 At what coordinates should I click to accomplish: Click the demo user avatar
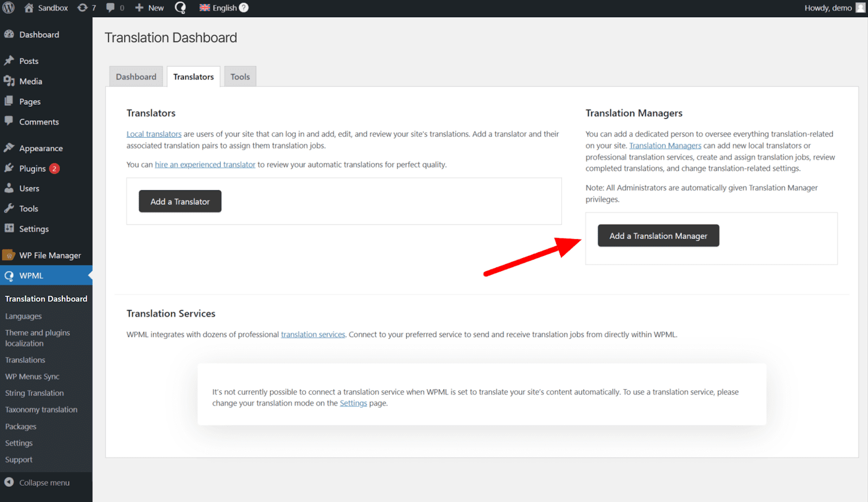click(860, 8)
